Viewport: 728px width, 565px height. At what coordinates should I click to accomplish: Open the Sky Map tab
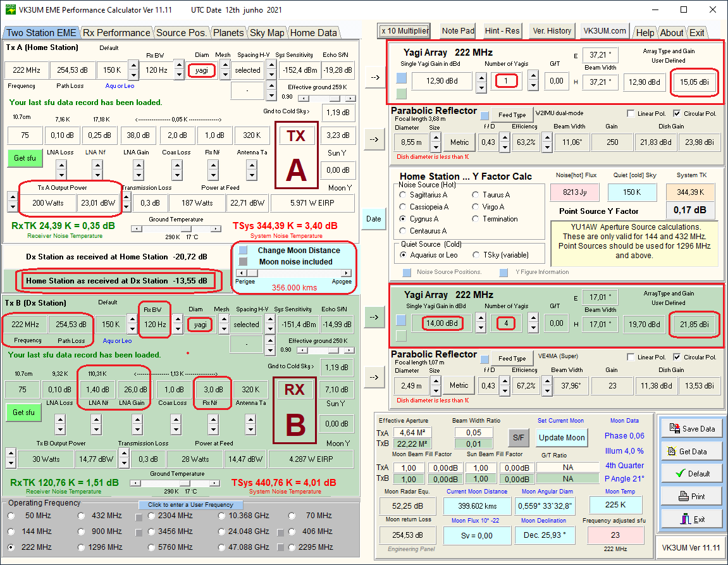click(266, 33)
